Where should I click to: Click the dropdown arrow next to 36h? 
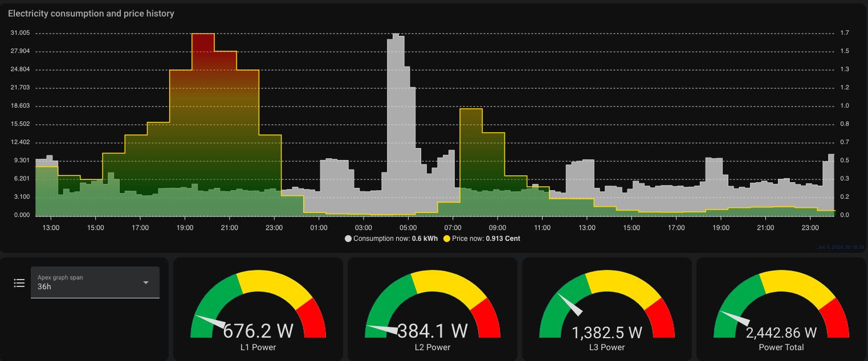tap(146, 282)
